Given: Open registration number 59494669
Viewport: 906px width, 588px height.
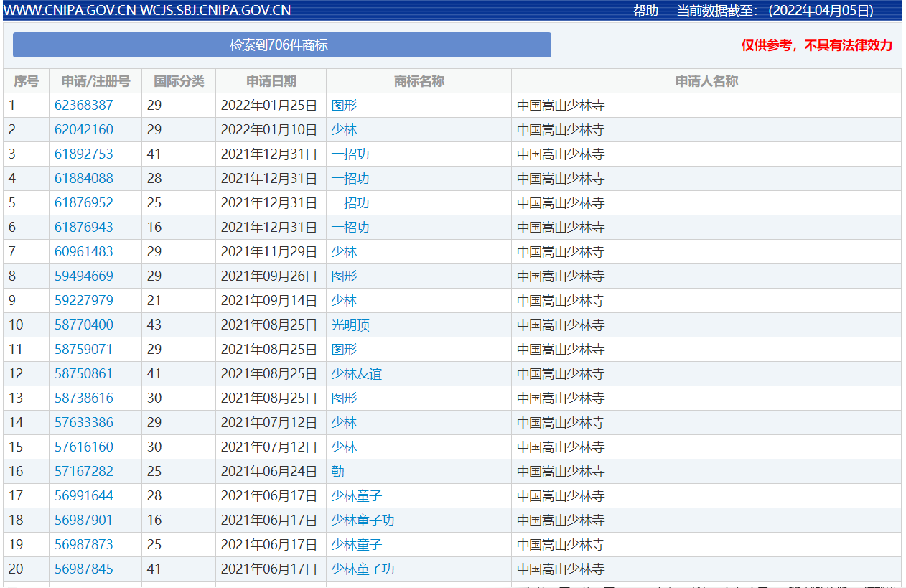Looking at the screenshot, I should click(x=84, y=276).
